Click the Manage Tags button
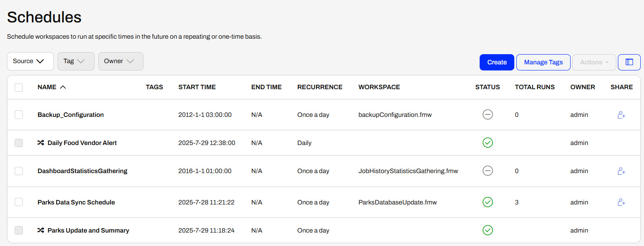The image size is (644, 246). [x=543, y=62]
